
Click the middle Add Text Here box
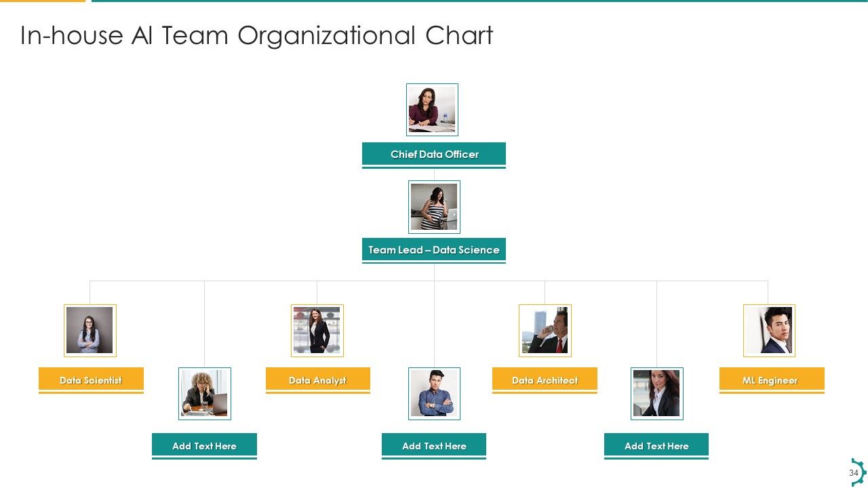[434, 446]
